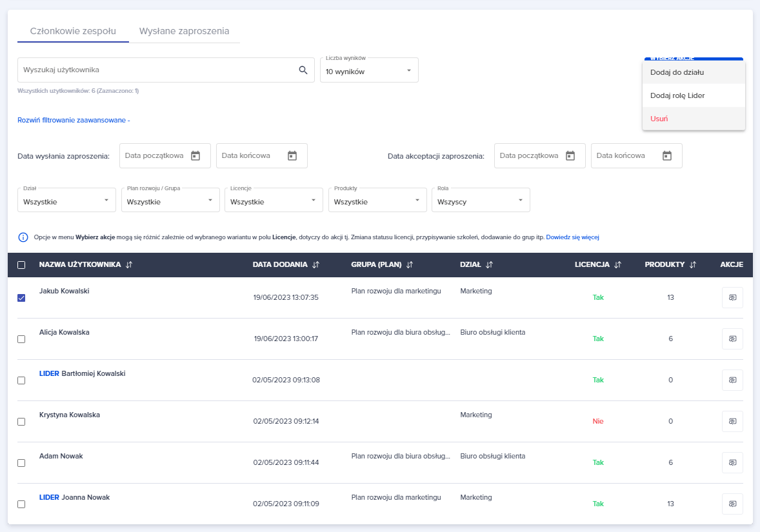Screen dimensions: 760x532
Task: Open the Rola filter dropdown
Action: pyautogui.click(x=481, y=201)
